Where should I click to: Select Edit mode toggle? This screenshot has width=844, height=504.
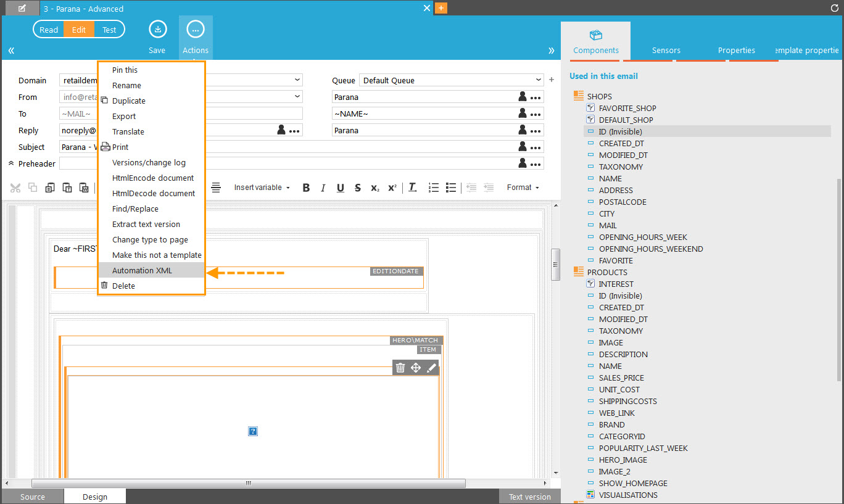[x=79, y=30]
